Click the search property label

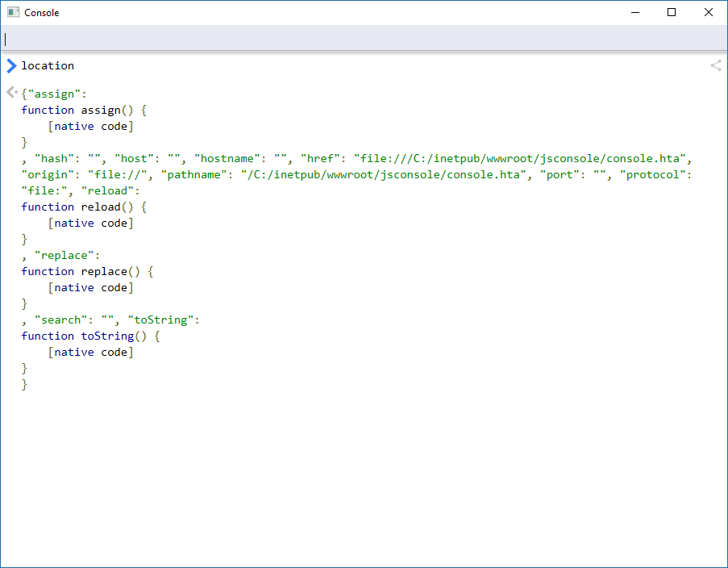tap(60, 319)
